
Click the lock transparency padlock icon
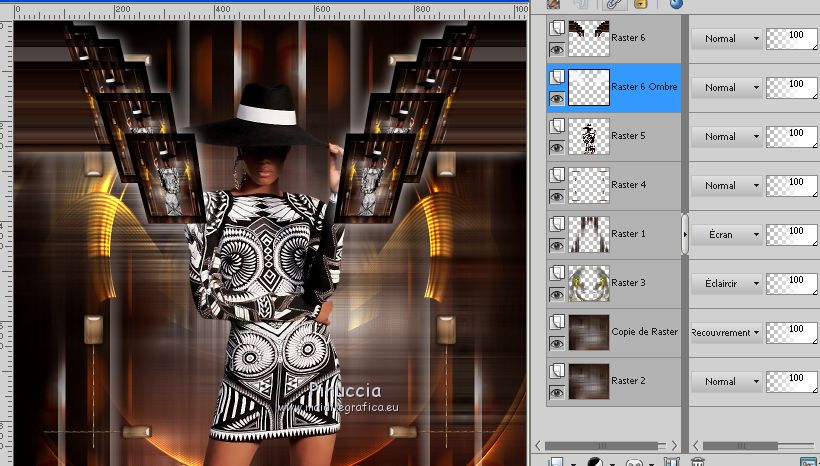click(639, 4)
